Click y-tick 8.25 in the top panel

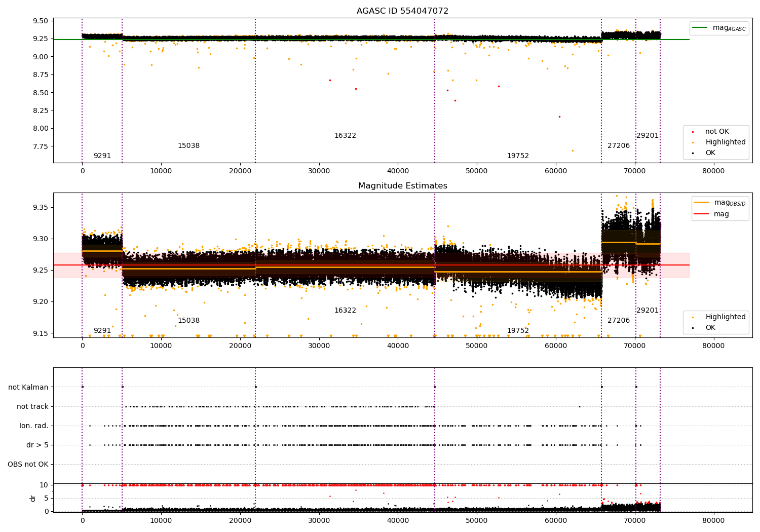pyautogui.click(x=41, y=110)
